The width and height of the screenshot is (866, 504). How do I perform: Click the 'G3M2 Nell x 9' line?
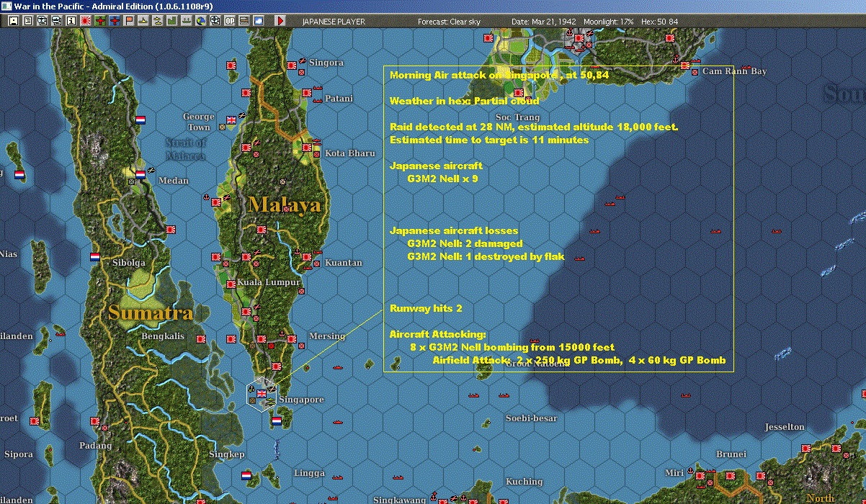click(442, 179)
